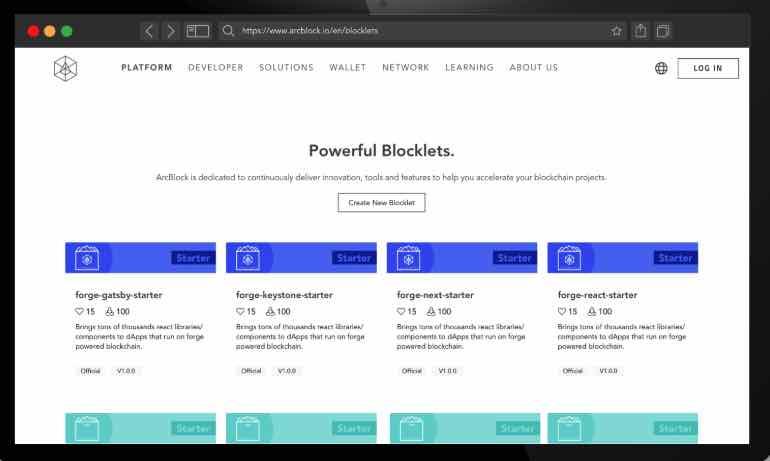Click forge-gatsby-starter box icon

coord(87,258)
